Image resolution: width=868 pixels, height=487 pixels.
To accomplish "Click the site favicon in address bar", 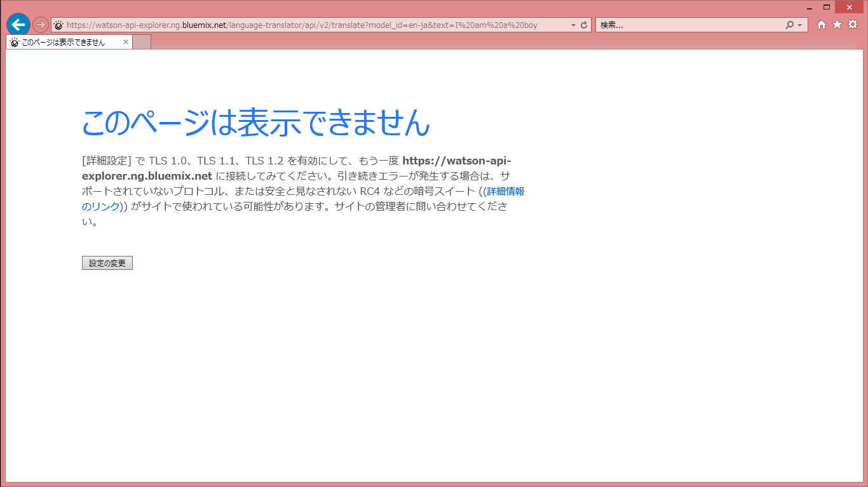I will tap(58, 25).
